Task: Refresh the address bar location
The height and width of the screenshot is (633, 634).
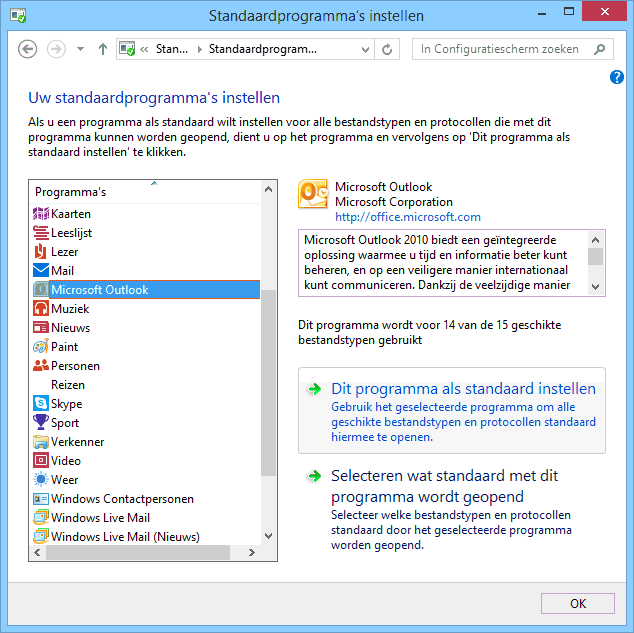Action: tap(387, 49)
